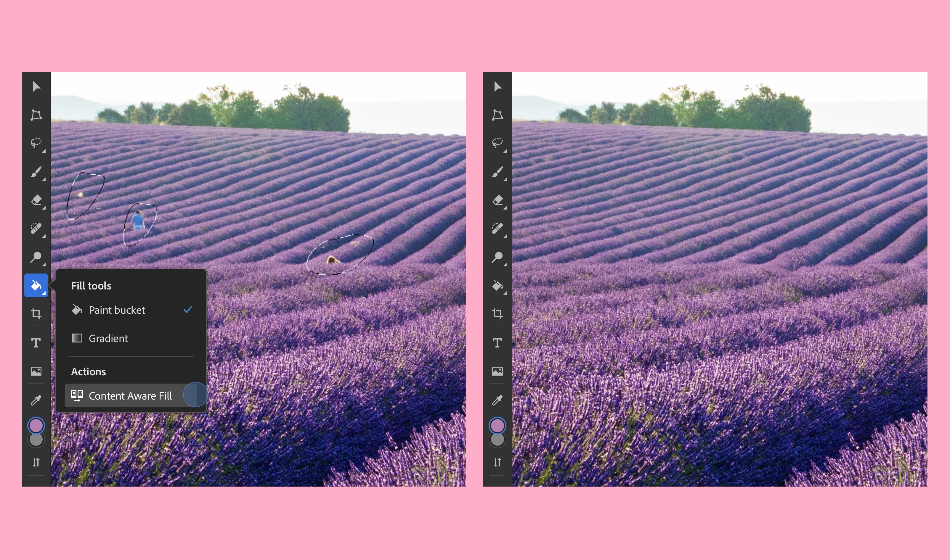This screenshot has width=950, height=560.
Task: Choose Paint bucket in Fill tools menu
Action: coord(117,310)
